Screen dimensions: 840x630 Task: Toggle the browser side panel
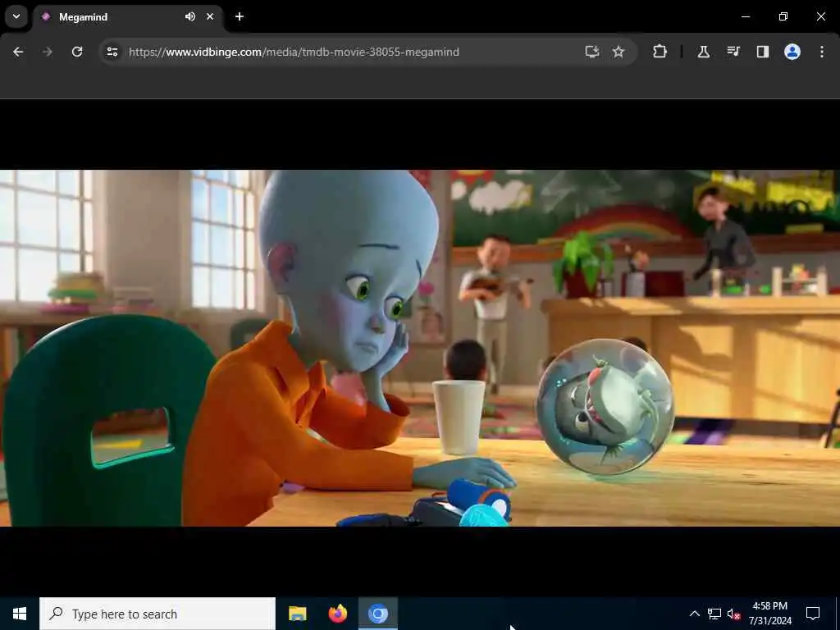point(763,52)
